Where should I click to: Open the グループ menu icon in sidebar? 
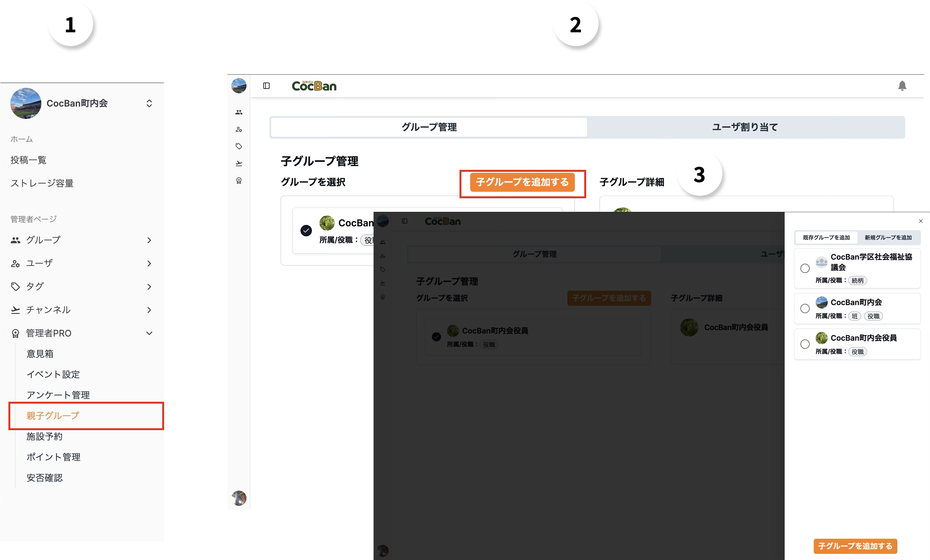16,240
